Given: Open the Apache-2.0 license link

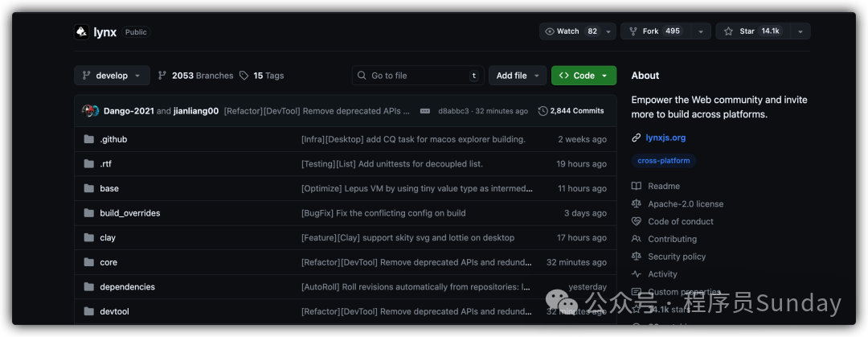Looking at the screenshot, I should tap(685, 204).
